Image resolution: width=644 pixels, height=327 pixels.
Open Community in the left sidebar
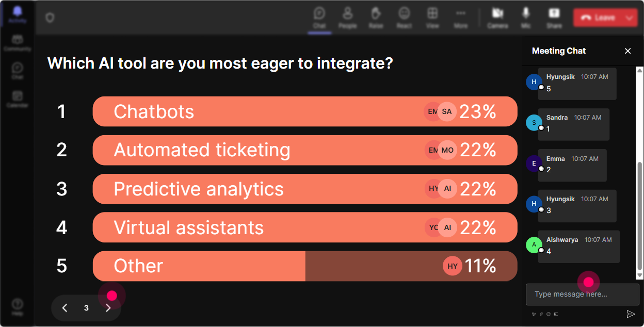[x=18, y=43]
